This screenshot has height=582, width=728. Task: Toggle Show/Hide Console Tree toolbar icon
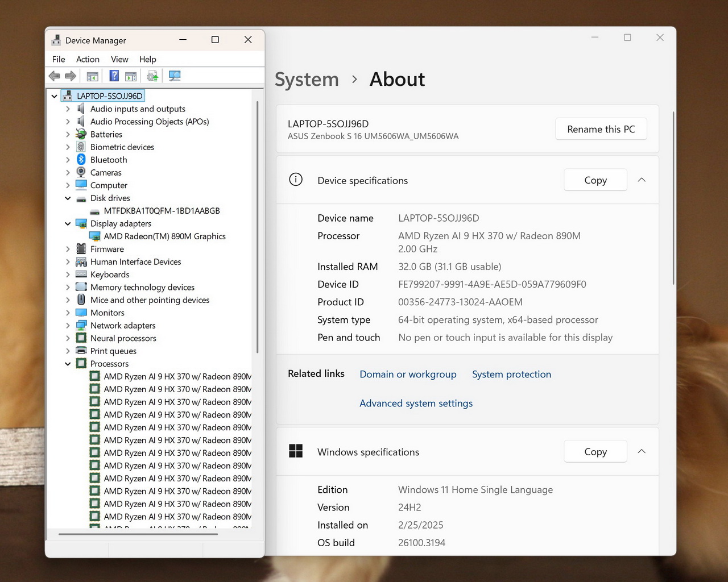click(x=93, y=76)
